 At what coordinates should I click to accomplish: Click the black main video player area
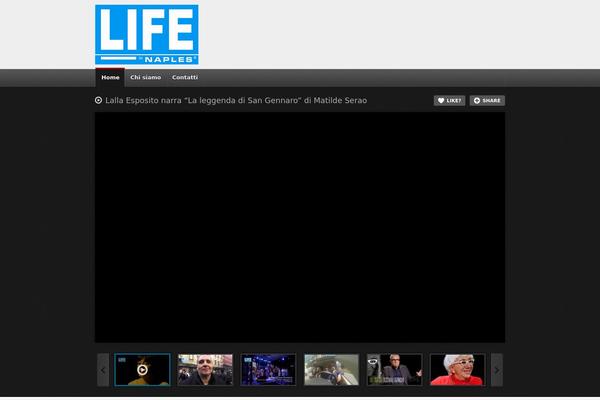click(x=300, y=227)
